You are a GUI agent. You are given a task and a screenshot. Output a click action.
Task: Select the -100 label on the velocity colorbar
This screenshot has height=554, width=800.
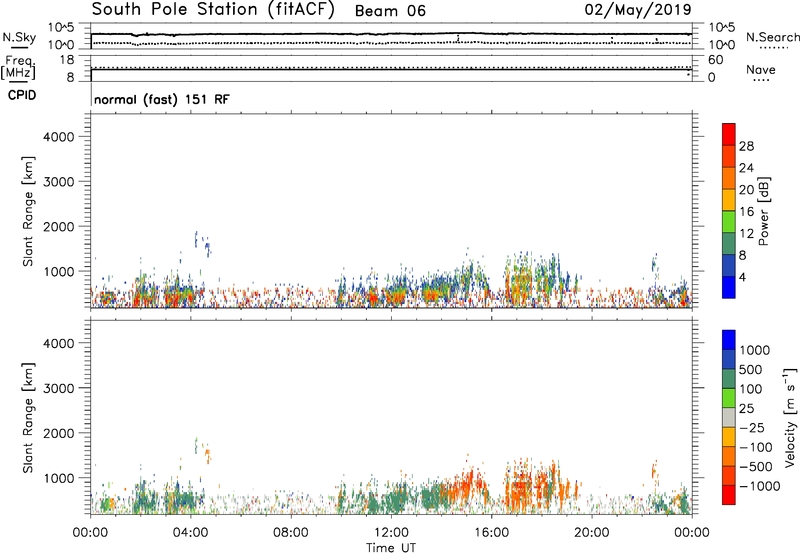pos(754,447)
